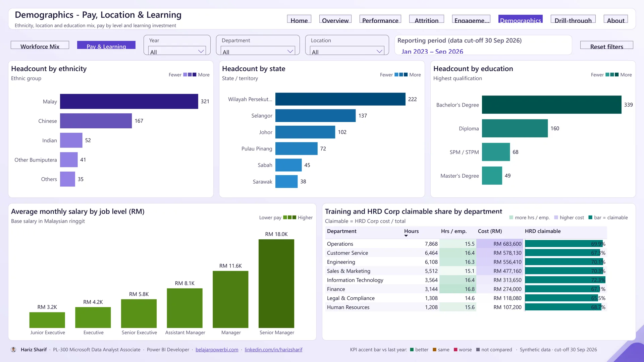The width and height of the screenshot is (644, 362).
Task: Navigate to the Attrition tab
Action: pyautogui.click(x=426, y=19)
